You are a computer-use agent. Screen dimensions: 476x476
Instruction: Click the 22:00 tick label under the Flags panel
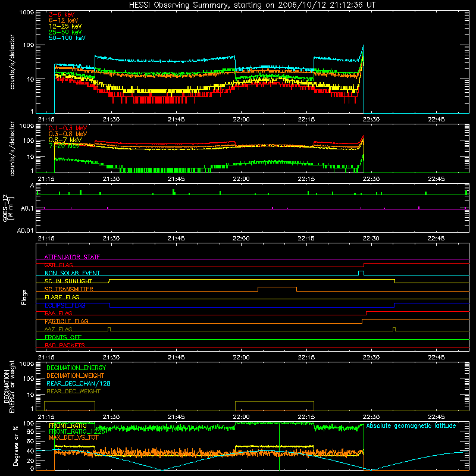click(x=242, y=358)
